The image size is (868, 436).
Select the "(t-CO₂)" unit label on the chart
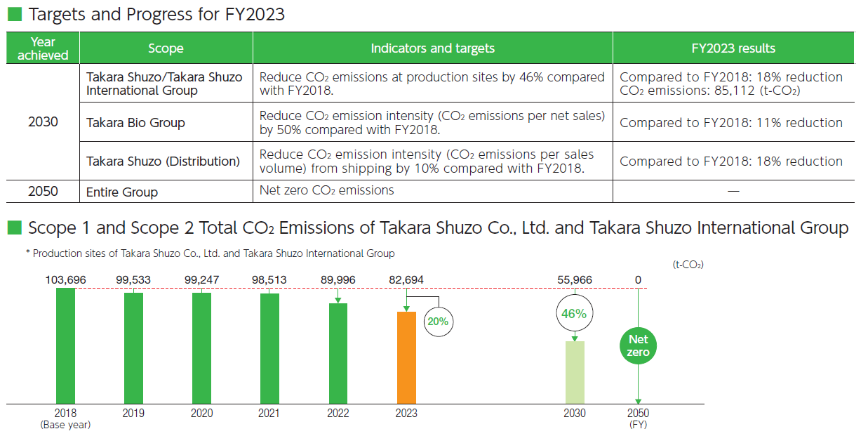688,265
